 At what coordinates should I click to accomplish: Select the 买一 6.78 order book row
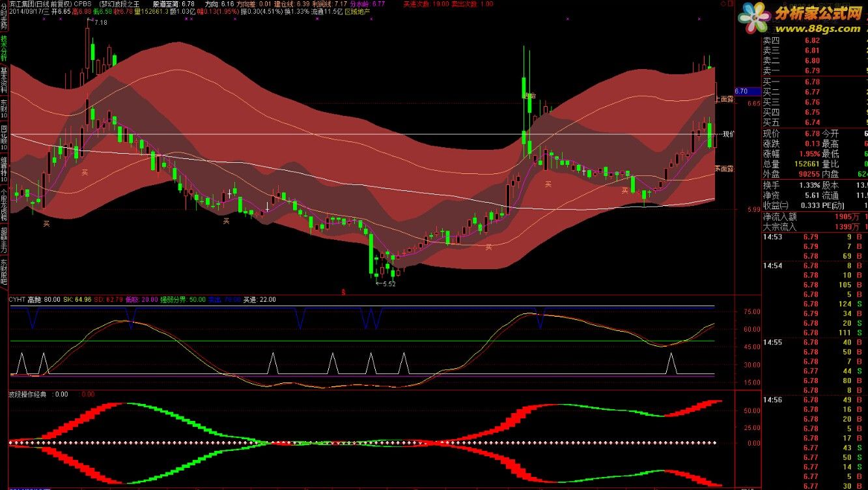(x=815, y=82)
